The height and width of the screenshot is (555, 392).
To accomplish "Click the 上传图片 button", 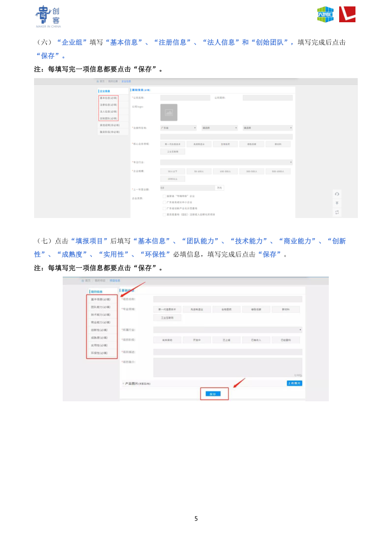I will (x=294, y=383).
